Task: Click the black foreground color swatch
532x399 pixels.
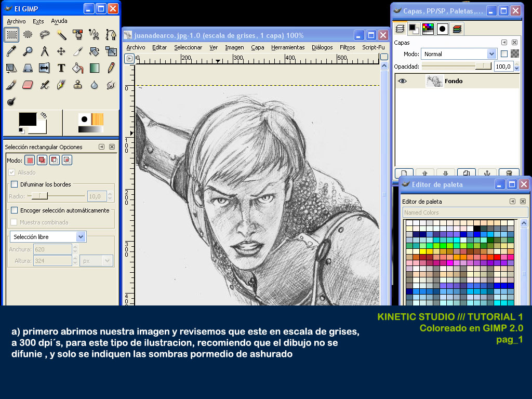Action: click(28, 119)
